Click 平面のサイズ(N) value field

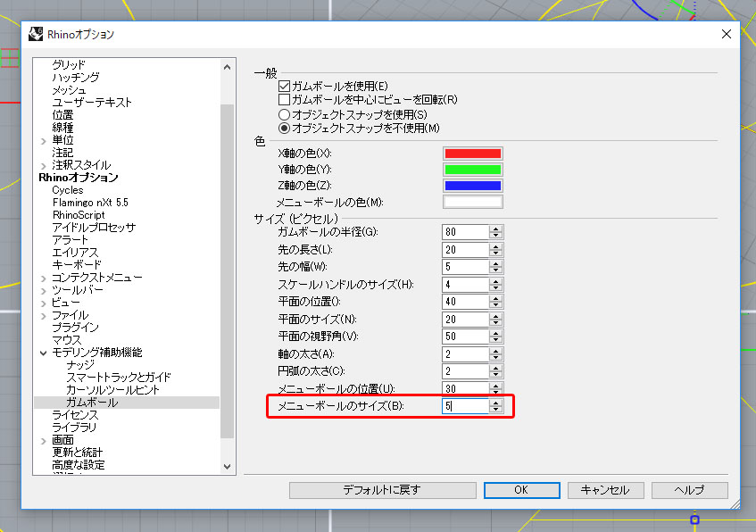[x=465, y=320]
